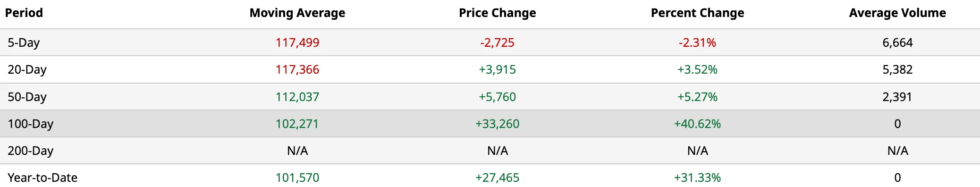Image resolution: width=980 pixels, height=187 pixels.
Task: Select the 20-Day period row label
Action: [x=27, y=69]
